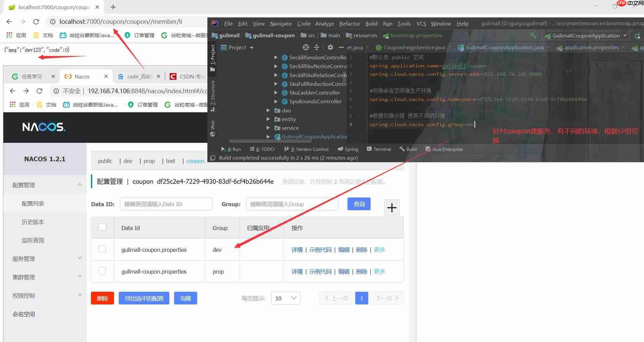Viewport: 644px width, 342px height.
Task: Expand the service folder in project tree
Action: 268,128
